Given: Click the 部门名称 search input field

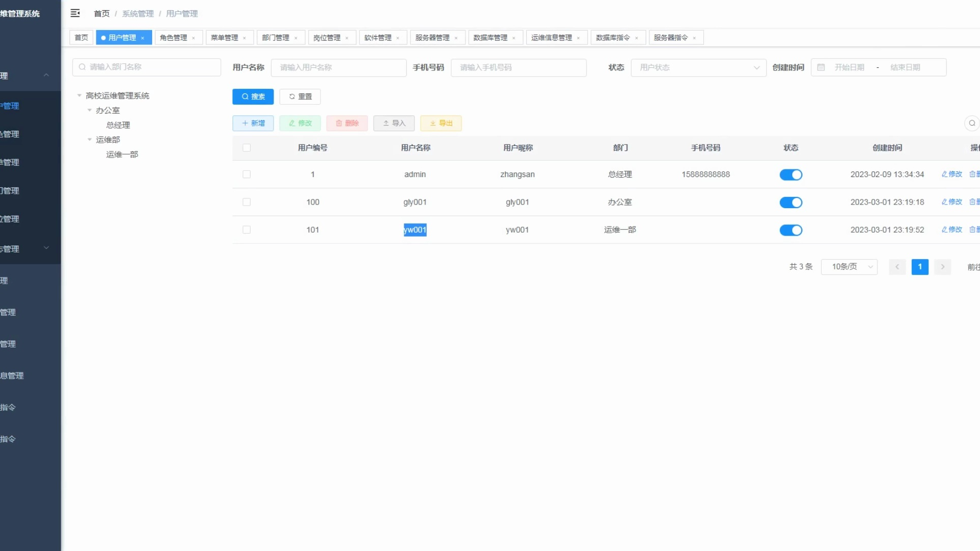Looking at the screenshot, I should [146, 67].
